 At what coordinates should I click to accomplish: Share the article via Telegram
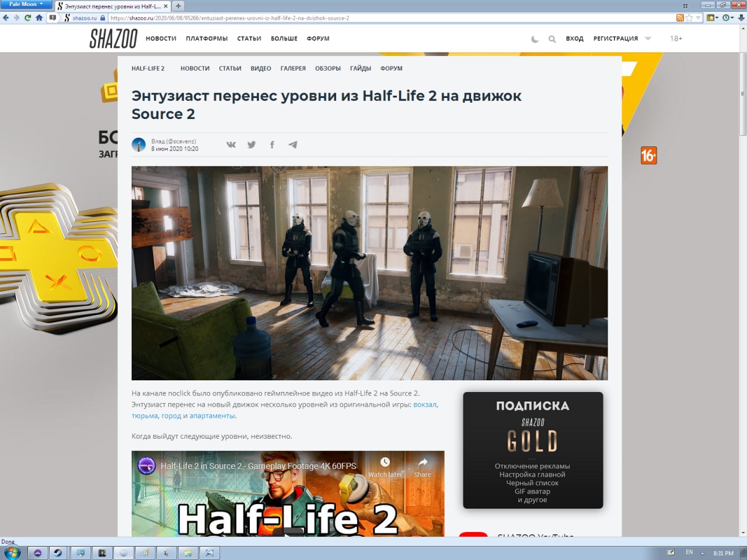(x=292, y=145)
